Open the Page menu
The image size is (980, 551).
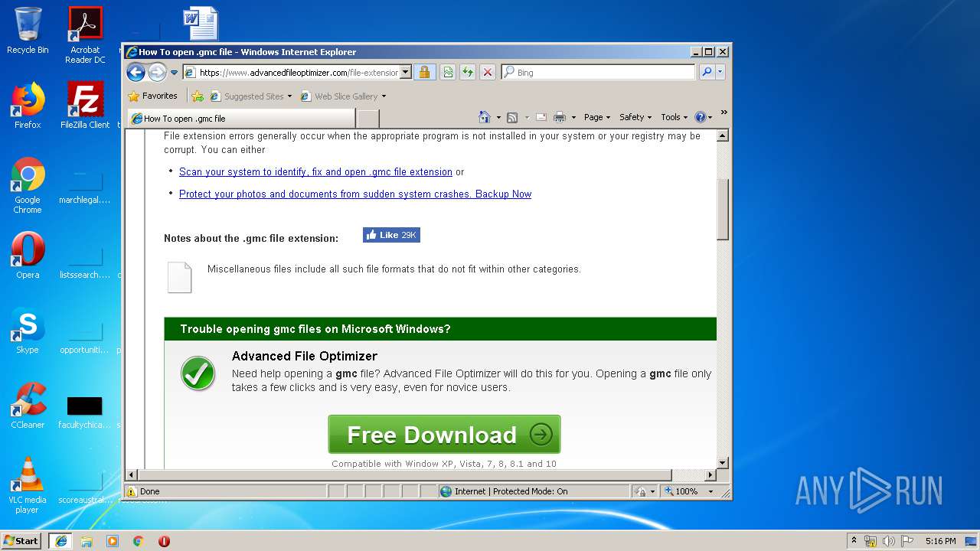click(597, 117)
